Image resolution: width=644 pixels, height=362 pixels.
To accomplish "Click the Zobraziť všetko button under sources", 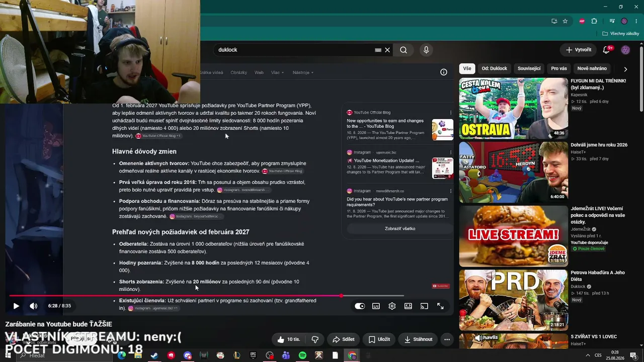I will tap(400, 229).
